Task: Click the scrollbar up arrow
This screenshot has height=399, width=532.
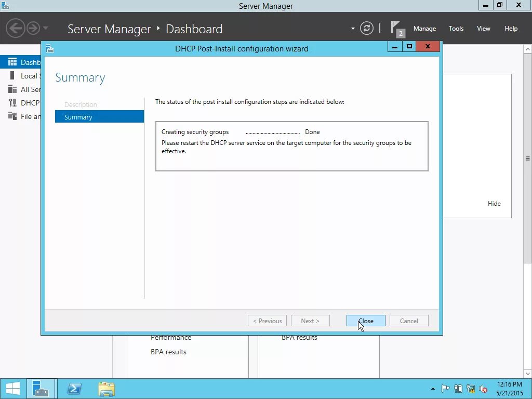Action: [528, 49]
